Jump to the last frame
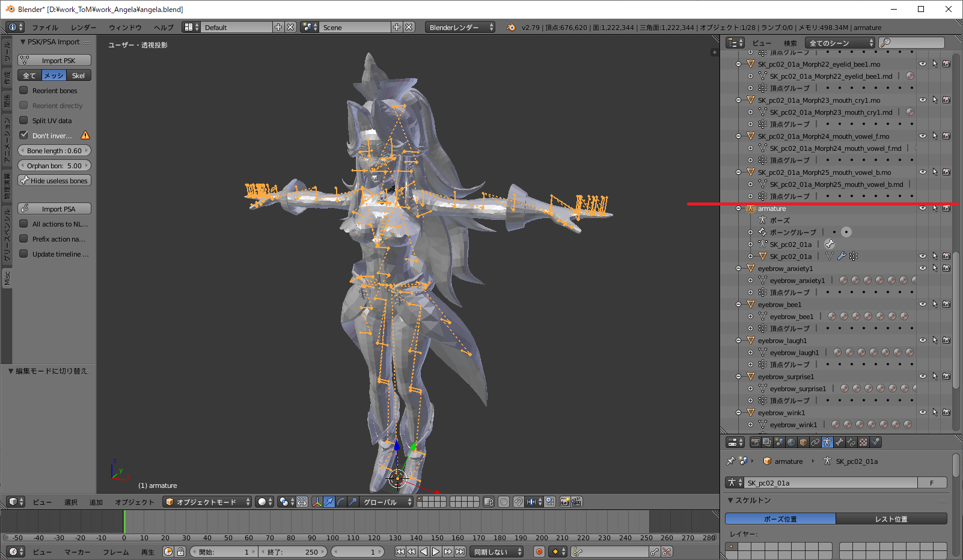Screen dimensions: 963x560 click(460, 552)
